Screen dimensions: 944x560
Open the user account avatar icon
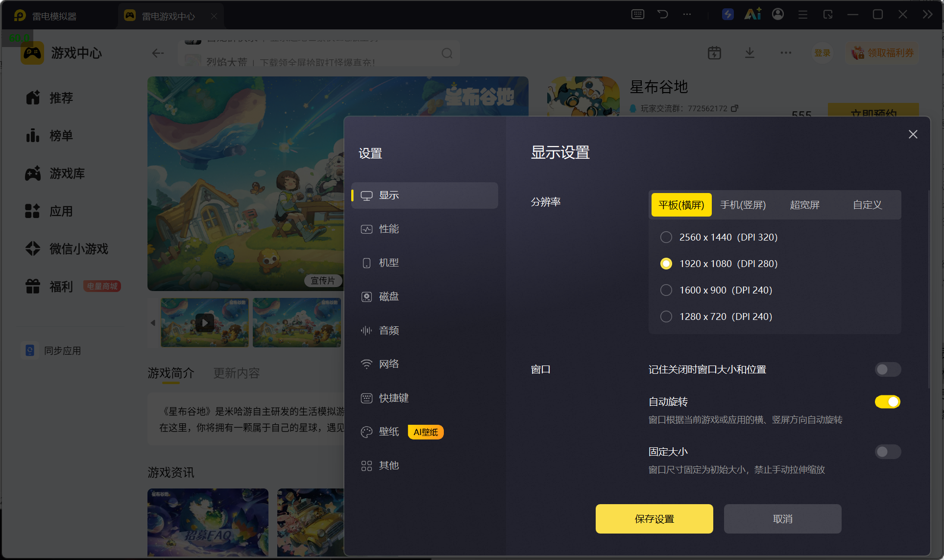click(778, 14)
